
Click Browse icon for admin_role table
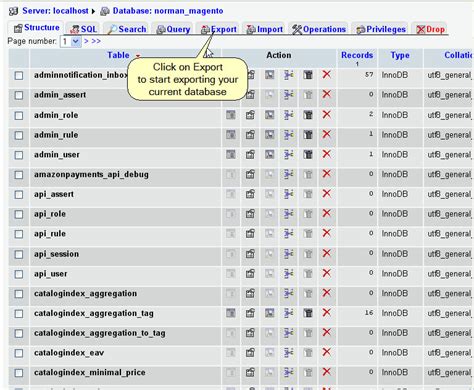[x=231, y=115]
